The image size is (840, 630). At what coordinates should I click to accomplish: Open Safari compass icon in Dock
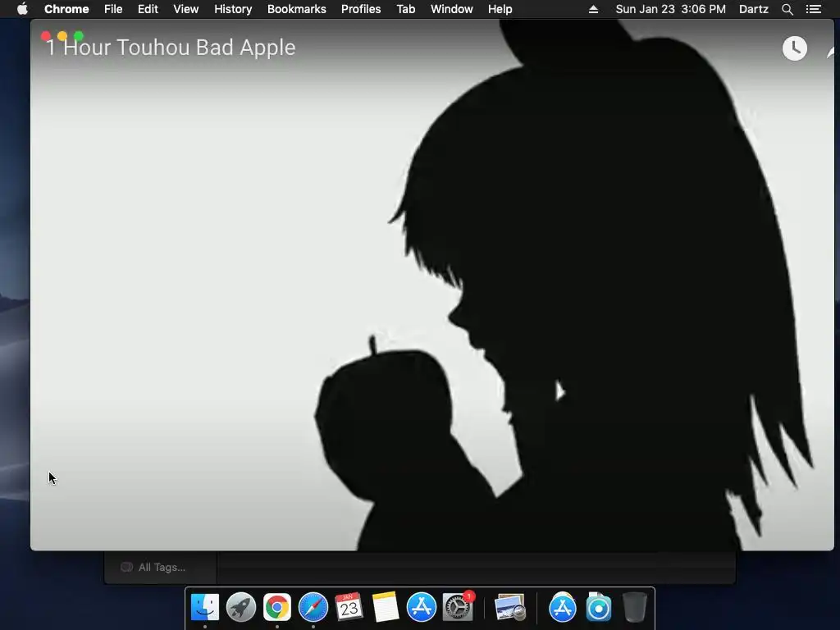pyautogui.click(x=313, y=608)
